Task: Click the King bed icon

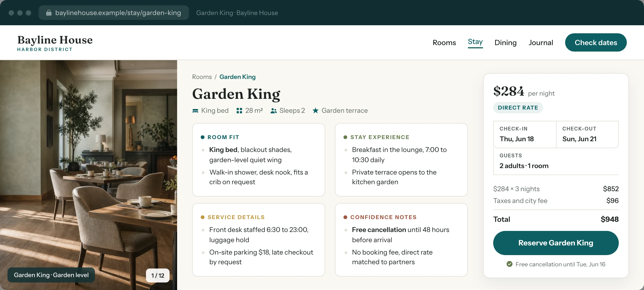Action: coord(195,111)
